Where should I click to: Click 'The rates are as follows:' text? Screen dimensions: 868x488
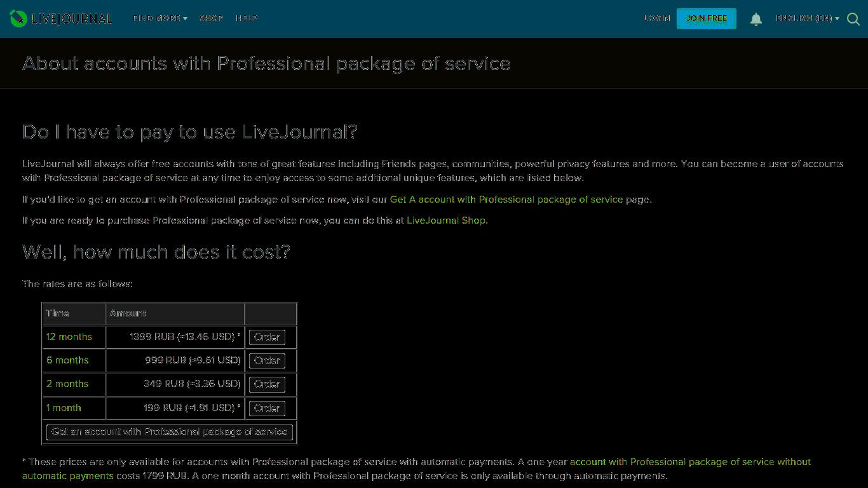click(x=78, y=284)
